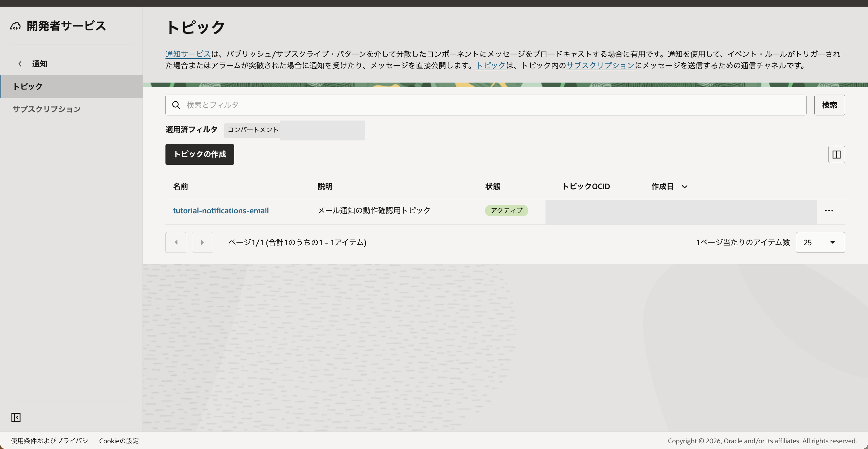Select トピック in the sidebar menu

click(71, 86)
